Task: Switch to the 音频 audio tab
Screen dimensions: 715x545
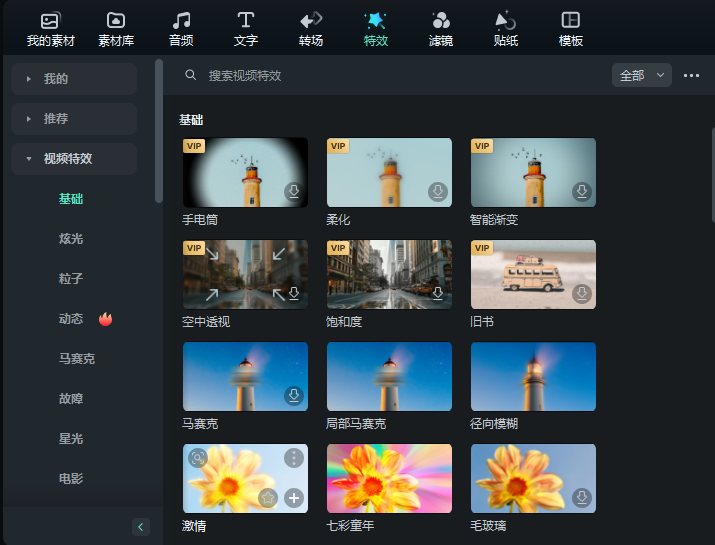Action: (181, 30)
